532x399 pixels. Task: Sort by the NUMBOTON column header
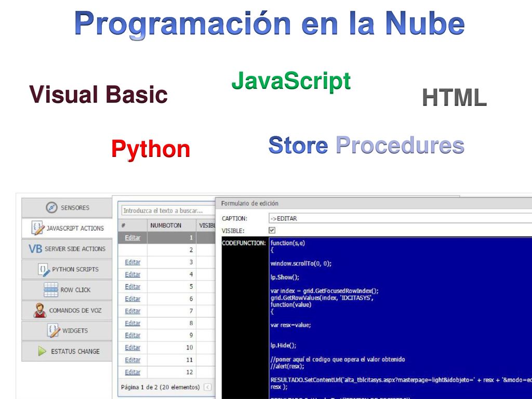tap(171, 225)
